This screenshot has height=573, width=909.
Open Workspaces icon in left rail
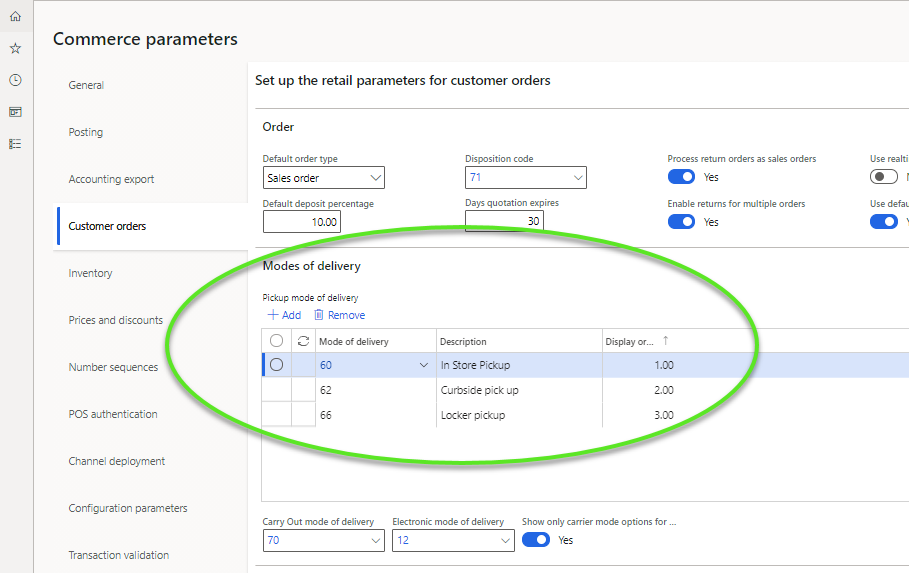pyautogui.click(x=15, y=112)
